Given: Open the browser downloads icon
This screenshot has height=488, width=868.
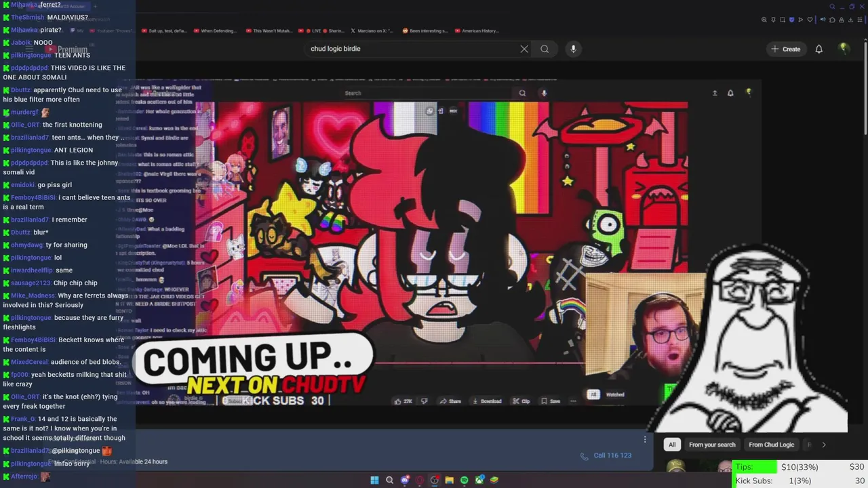Looking at the screenshot, I should point(851,20).
